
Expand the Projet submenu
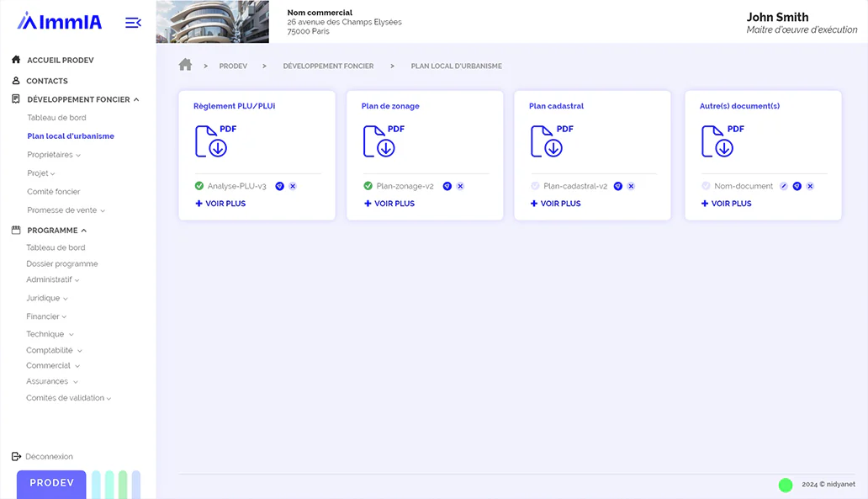[53, 174]
